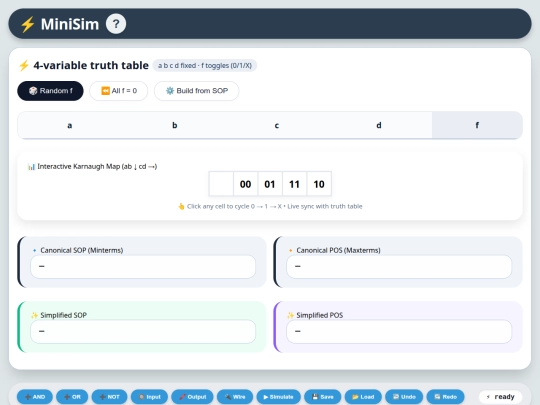Add an OR gate

click(72, 397)
